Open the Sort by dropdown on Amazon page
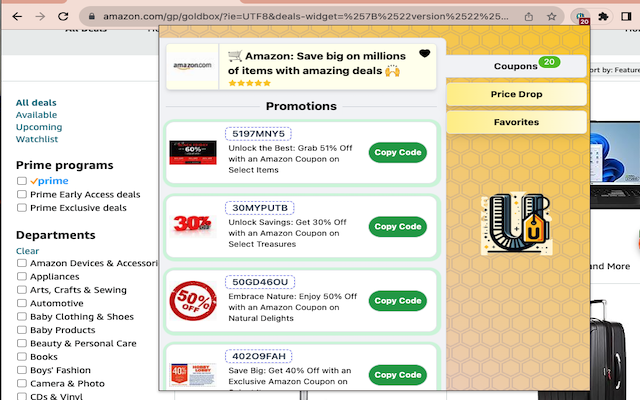Screen dimensions: 640x400 point(615,70)
